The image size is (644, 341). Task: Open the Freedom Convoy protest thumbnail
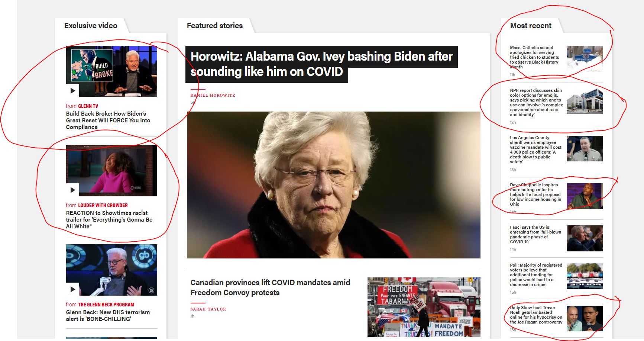pos(424,307)
